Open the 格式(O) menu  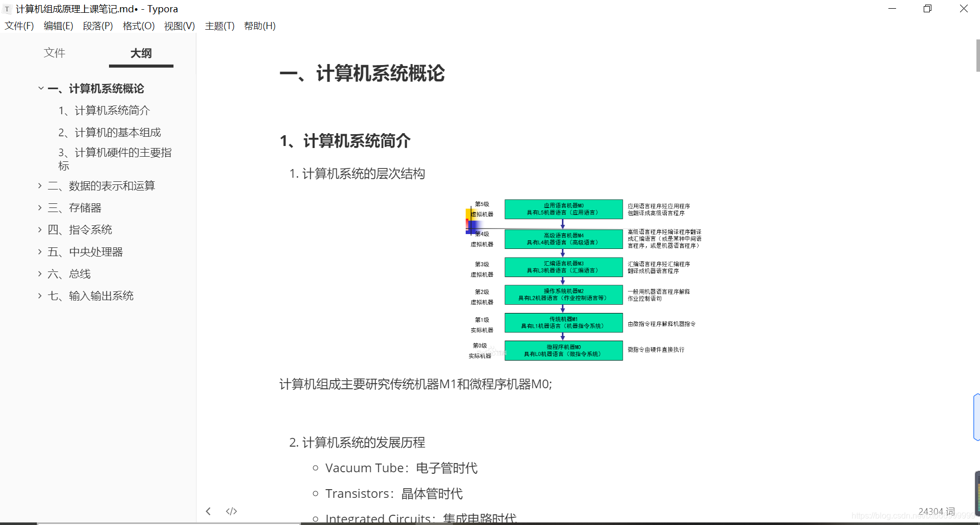pos(139,26)
